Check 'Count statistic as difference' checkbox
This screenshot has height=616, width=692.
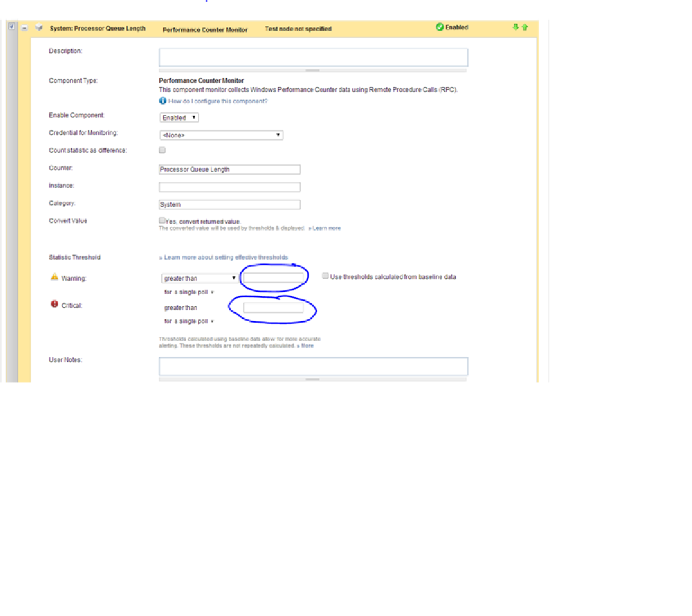pos(162,150)
